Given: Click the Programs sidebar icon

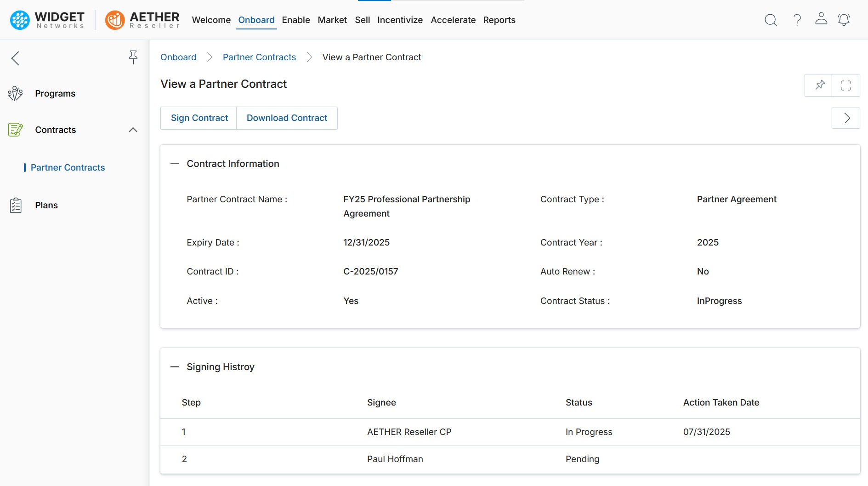Looking at the screenshot, I should pyautogui.click(x=15, y=93).
